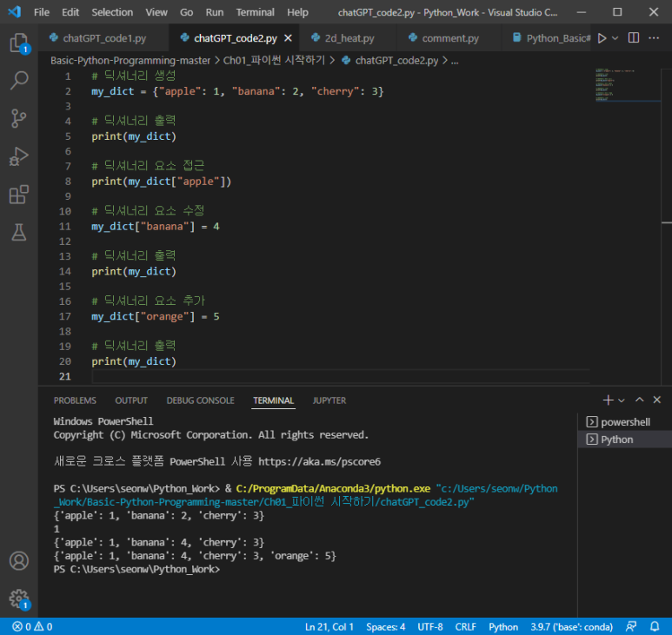Viewport: 672px width, 635px height.
Task: Open the Edit menu
Action: 70,12
